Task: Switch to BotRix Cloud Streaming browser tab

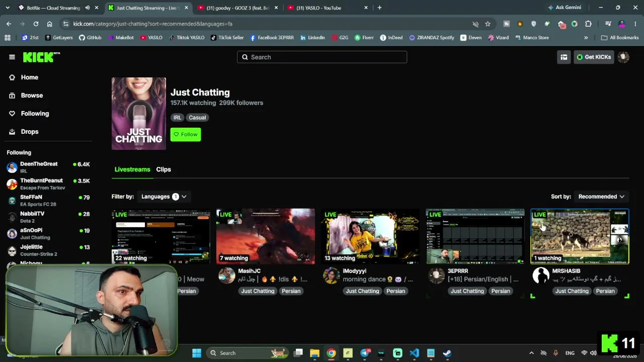Action: pyautogui.click(x=53, y=8)
